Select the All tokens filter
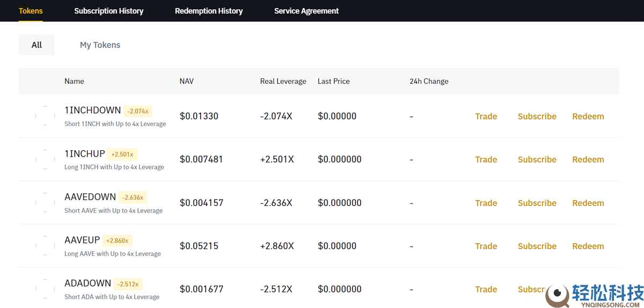The height and width of the screenshot is (308, 644). (36, 45)
